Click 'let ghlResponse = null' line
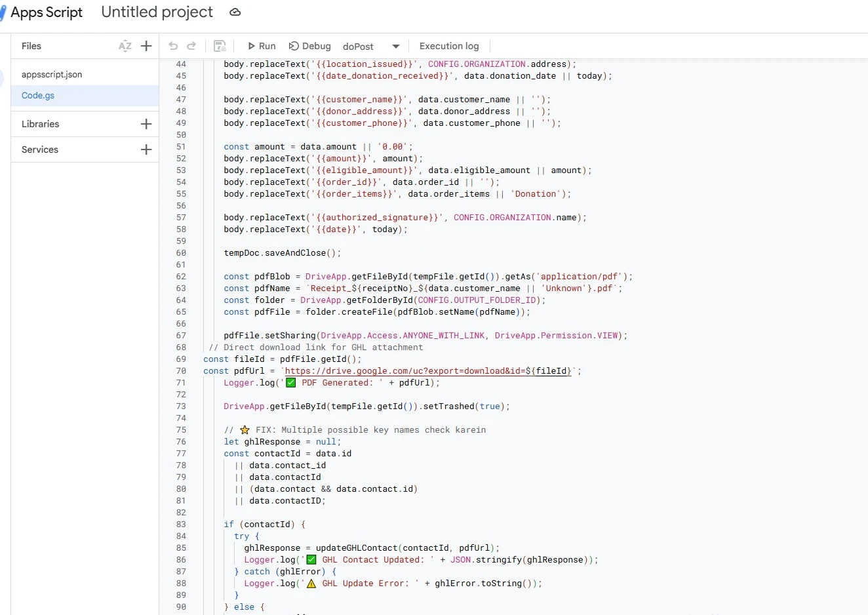This screenshot has width=868, height=615. coord(283,442)
